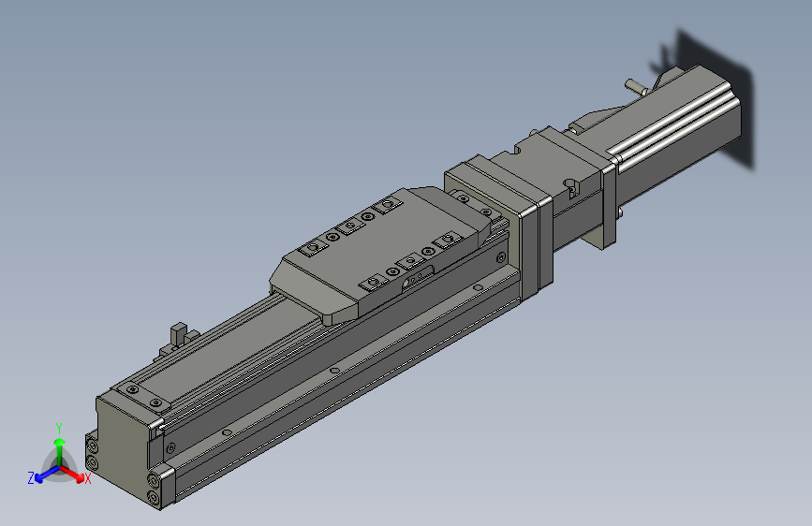The image size is (812, 526).
Task: Click the red X axis arrow on triad
Action: [x=72, y=474]
